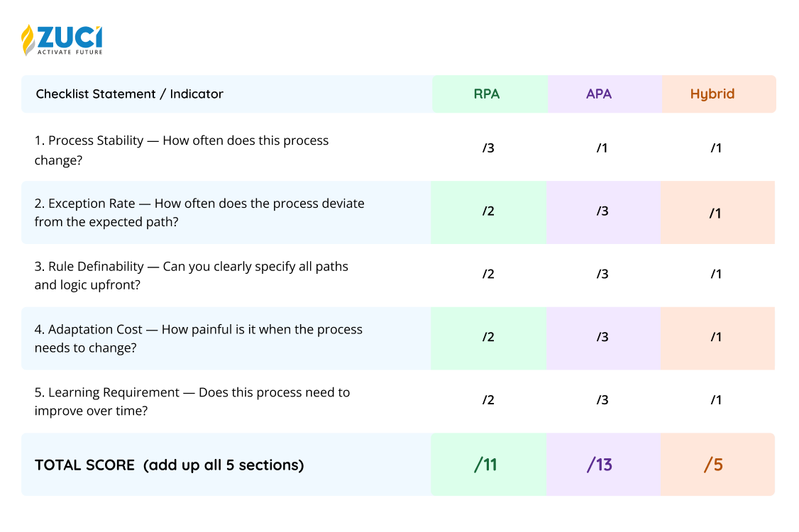The width and height of the screenshot is (799, 532).
Task: Click Hybrid score /1 for Adaptation Cost
Action: (716, 337)
